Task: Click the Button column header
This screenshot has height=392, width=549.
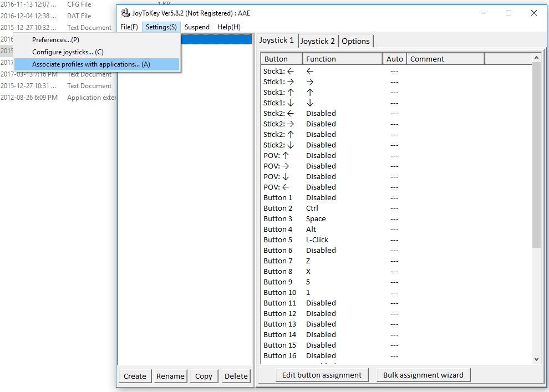Action: pyautogui.click(x=282, y=59)
